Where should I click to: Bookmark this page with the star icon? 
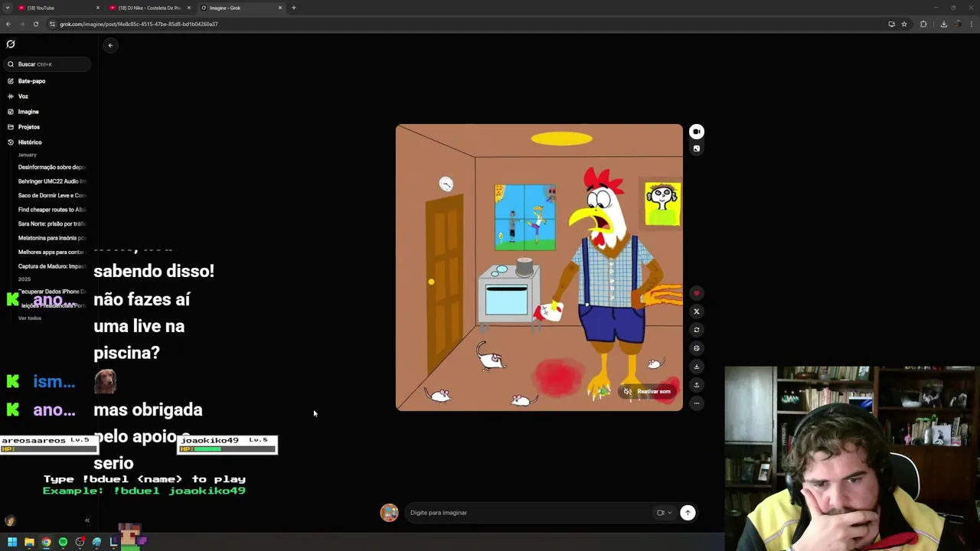pyautogui.click(x=904, y=24)
